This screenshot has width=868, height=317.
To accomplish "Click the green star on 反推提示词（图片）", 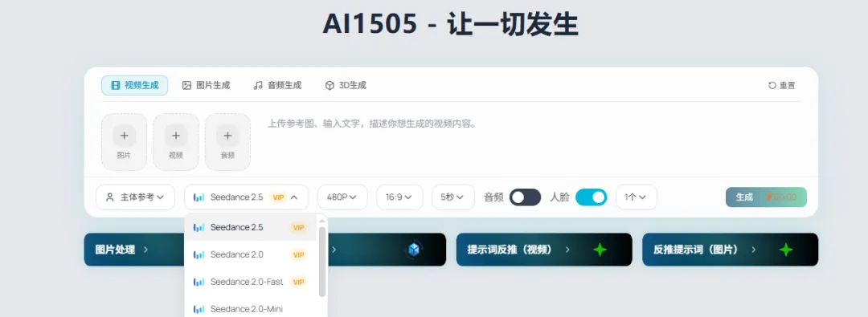I will point(785,250).
